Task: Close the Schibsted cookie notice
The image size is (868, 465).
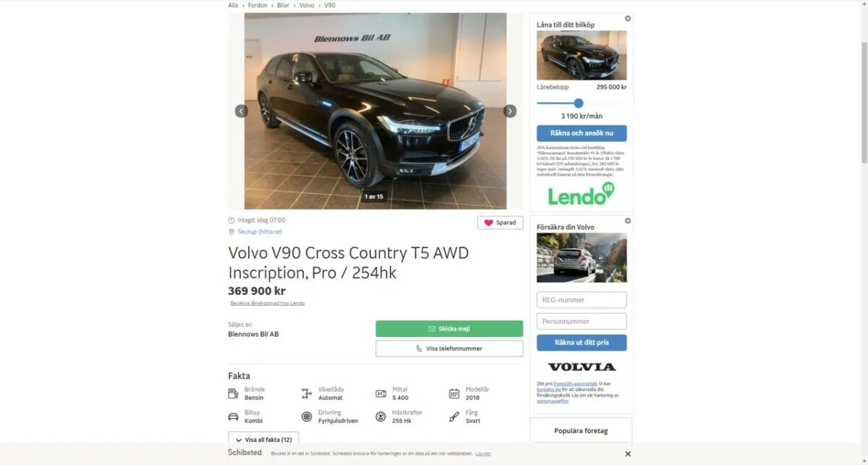Action: 628,453
